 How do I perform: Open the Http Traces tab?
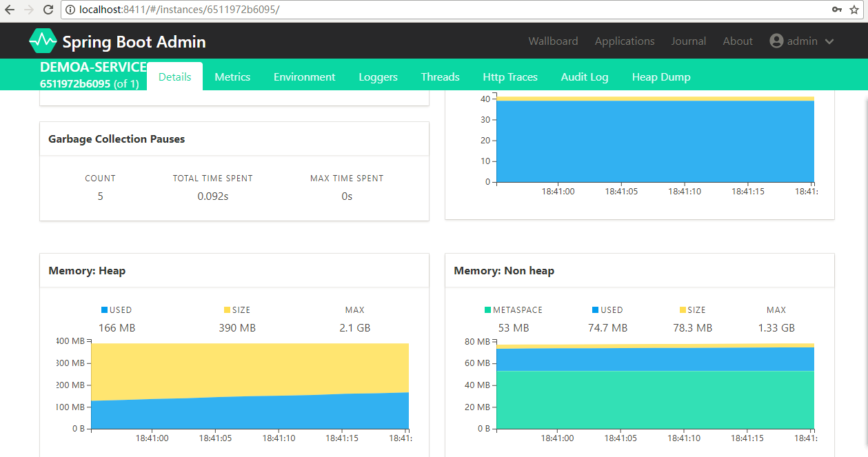click(510, 77)
